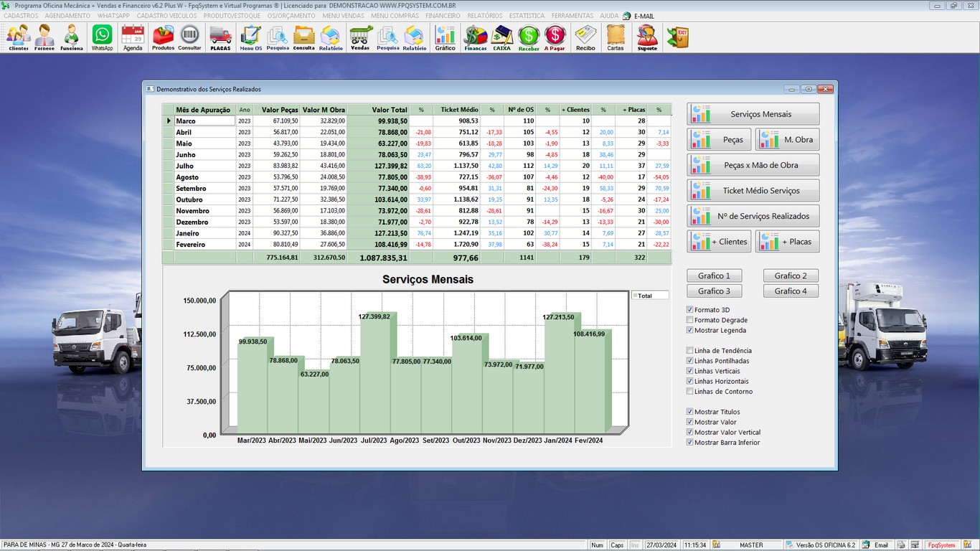Screen dimensions: 980x551
Task: Click the + Clientes chart button
Action: click(x=719, y=242)
